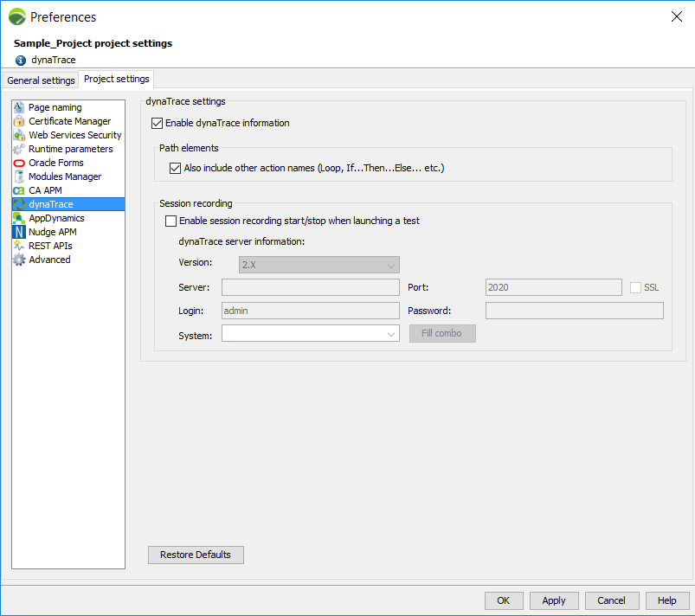Click the Modules Manager icon

coord(19,176)
